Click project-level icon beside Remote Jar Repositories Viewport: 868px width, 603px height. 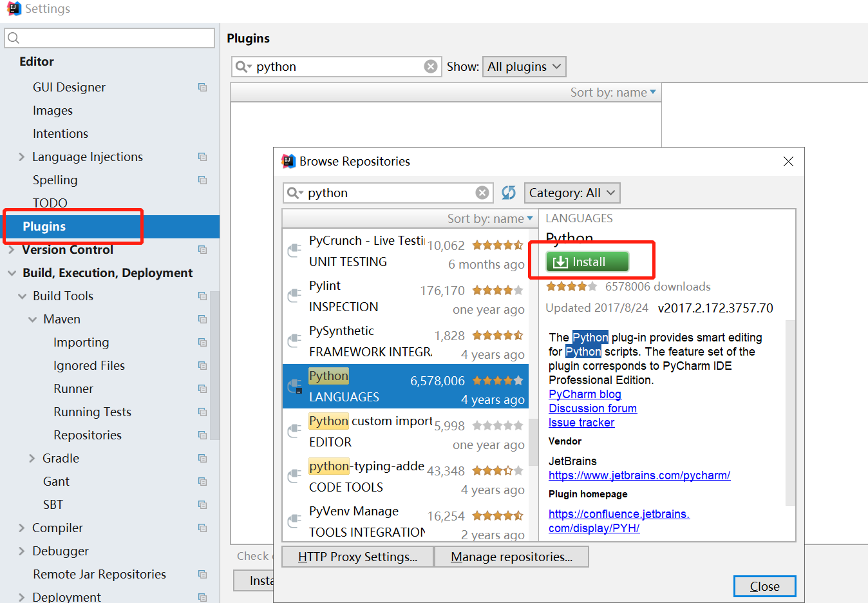[203, 574]
